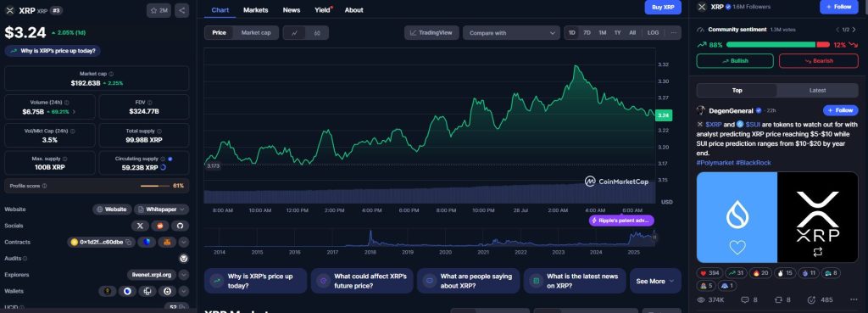This screenshot has height=313, width=868.
Task: Copy the 0x1d2f...c60dbe contract address
Action: click(129, 242)
